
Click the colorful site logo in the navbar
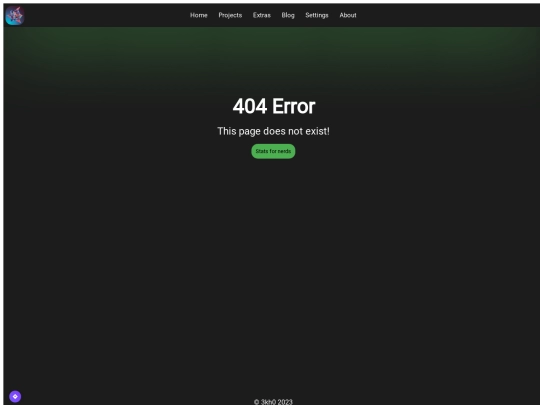(x=15, y=15)
